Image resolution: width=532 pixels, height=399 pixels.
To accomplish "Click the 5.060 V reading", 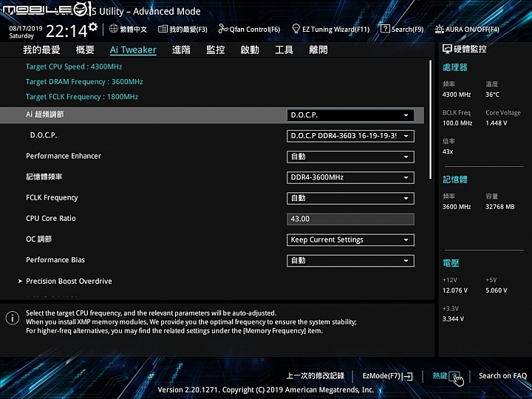I will pyautogui.click(x=497, y=290).
